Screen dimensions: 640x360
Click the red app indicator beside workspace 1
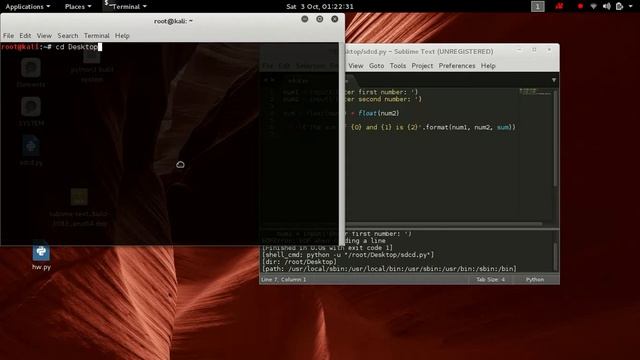pos(559,7)
